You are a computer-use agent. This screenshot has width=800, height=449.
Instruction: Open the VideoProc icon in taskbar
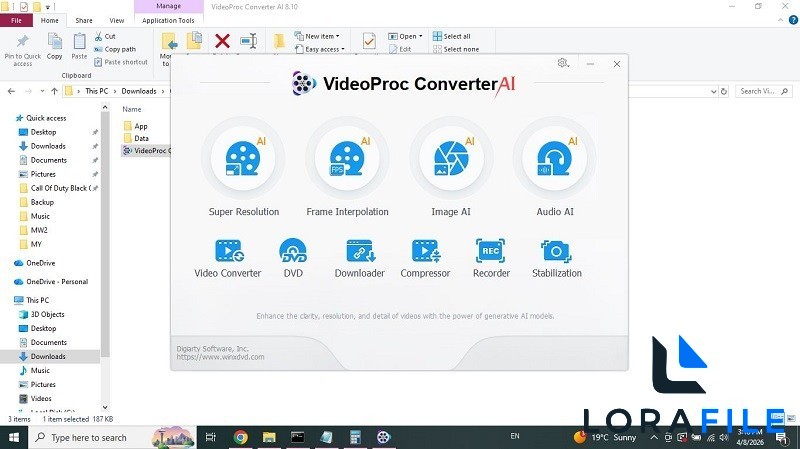click(384, 437)
